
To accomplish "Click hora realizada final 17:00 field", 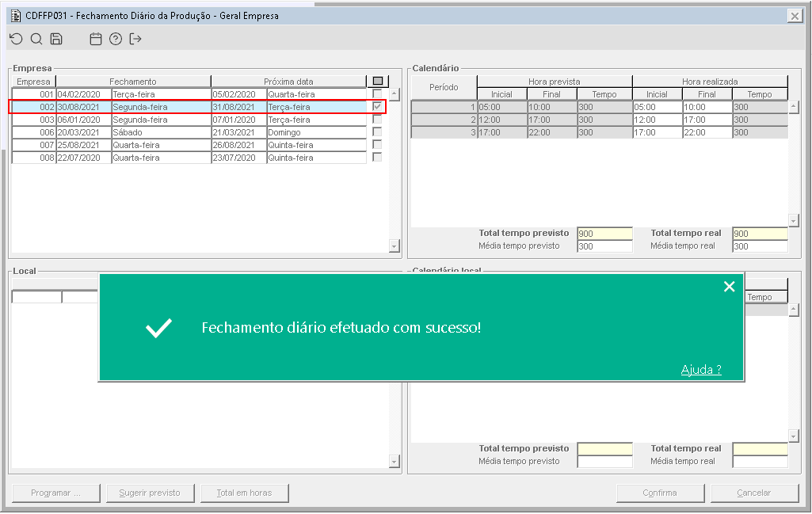I will (x=707, y=120).
